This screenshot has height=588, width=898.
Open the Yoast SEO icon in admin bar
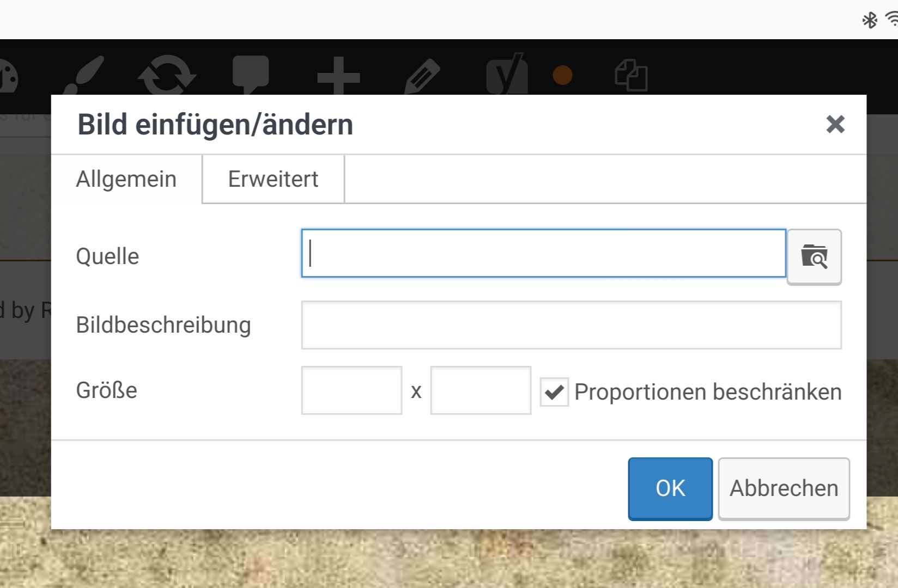507,75
